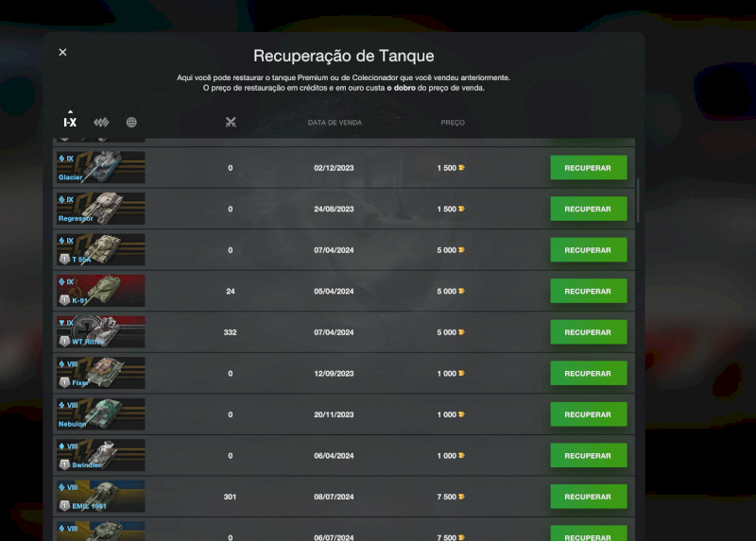Click the gold coin icon beside K-91 price
The image size is (756, 541).
click(x=461, y=292)
